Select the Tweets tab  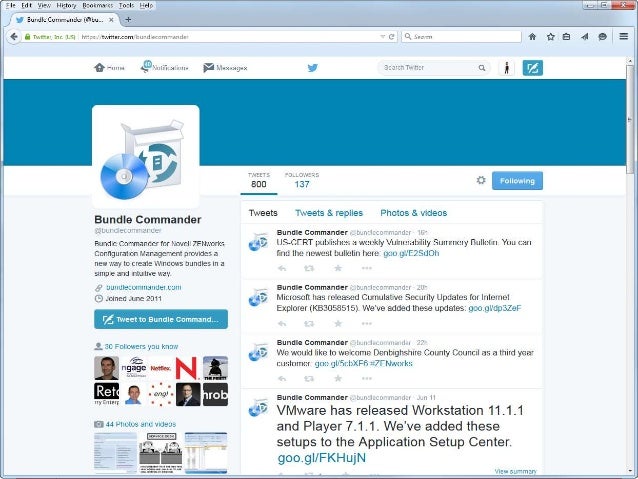click(263, 213)
